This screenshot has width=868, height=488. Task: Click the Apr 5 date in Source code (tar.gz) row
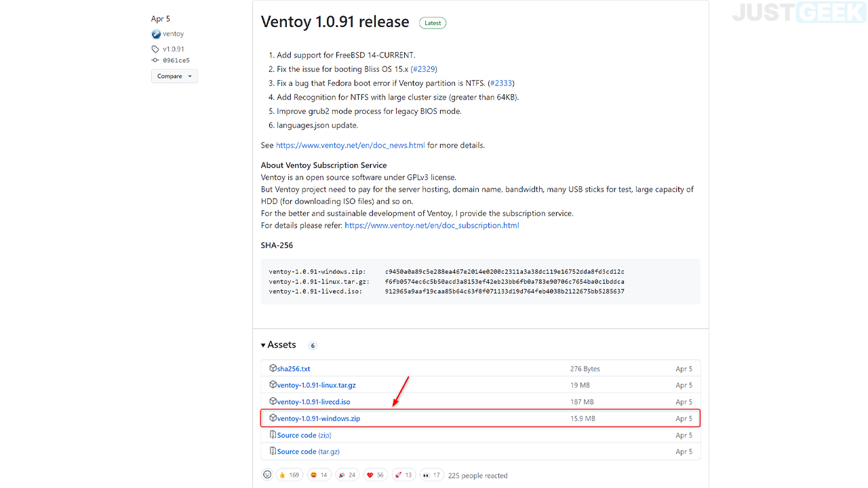click(x=684, y=451)
